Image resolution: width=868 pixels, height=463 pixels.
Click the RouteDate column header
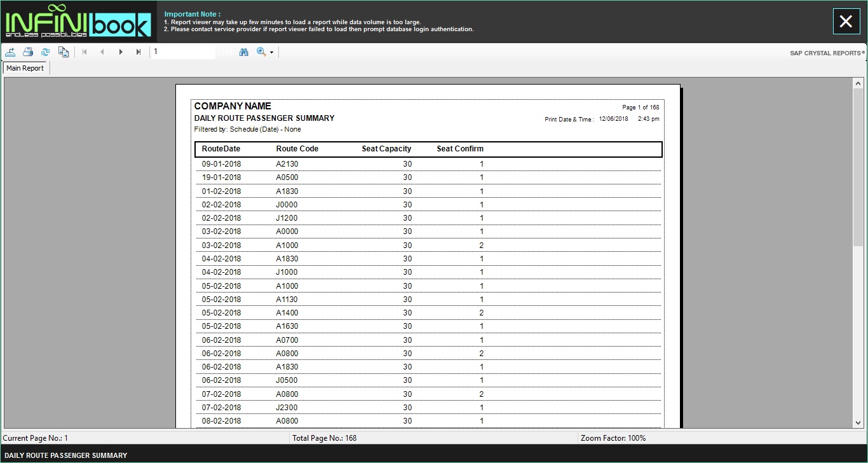click(221, 149)
